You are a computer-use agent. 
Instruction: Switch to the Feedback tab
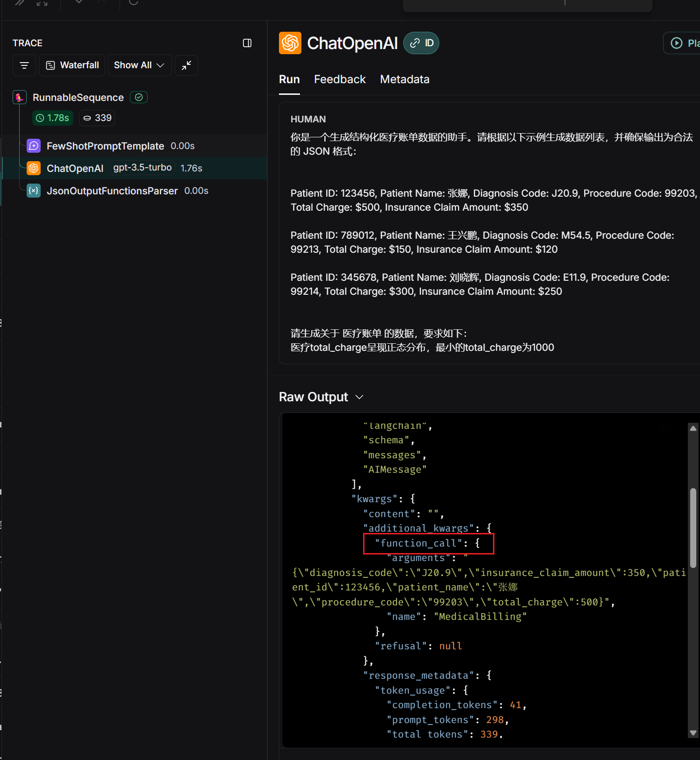pyautogui.click(x=340, y=79)
